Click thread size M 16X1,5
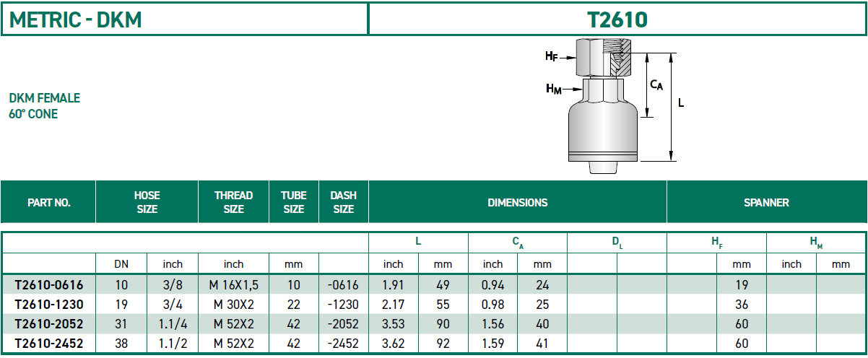Screen dimensions: 868x358 click(x=233, y=285)
